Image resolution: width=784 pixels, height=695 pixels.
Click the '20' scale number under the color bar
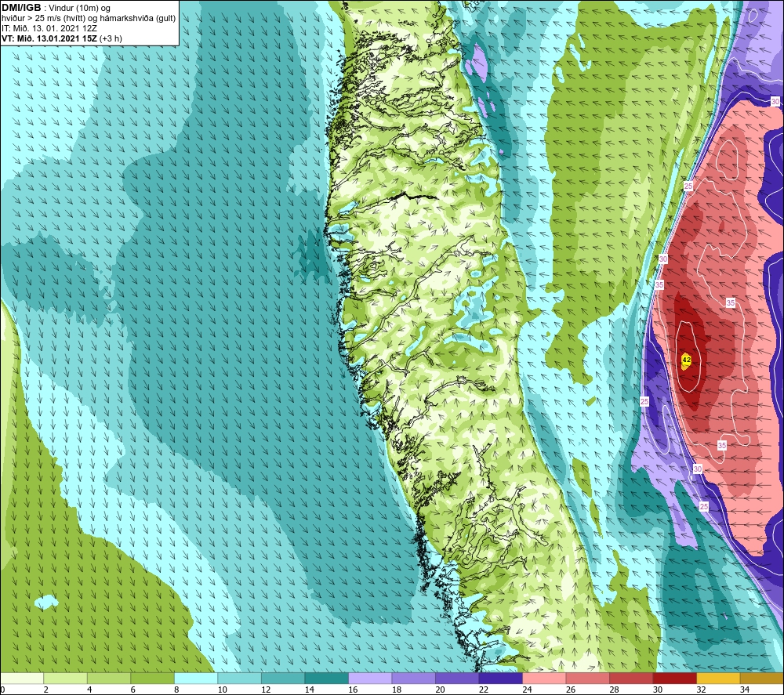click(x=440, y=690)
